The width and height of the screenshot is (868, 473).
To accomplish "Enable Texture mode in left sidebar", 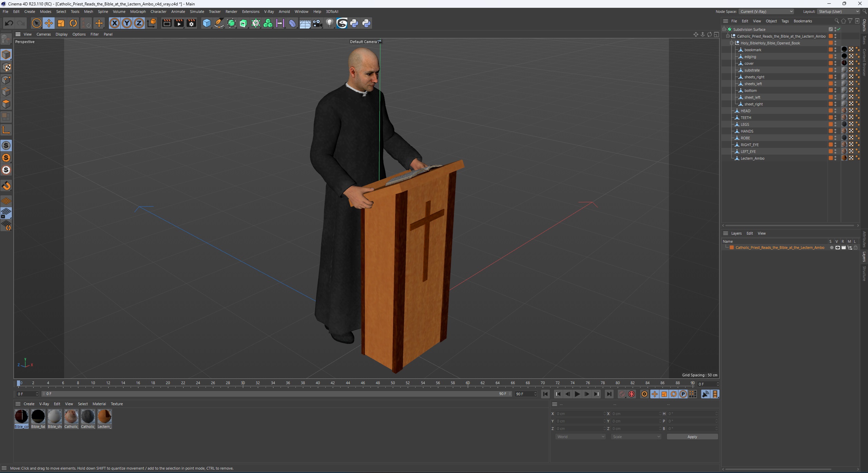I will [6, 67].
